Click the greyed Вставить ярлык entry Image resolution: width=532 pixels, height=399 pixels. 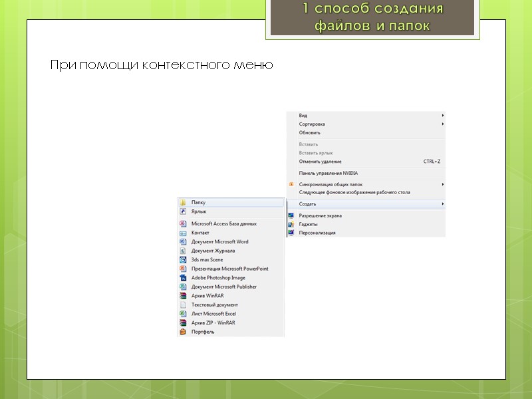[x=366, y=153]
